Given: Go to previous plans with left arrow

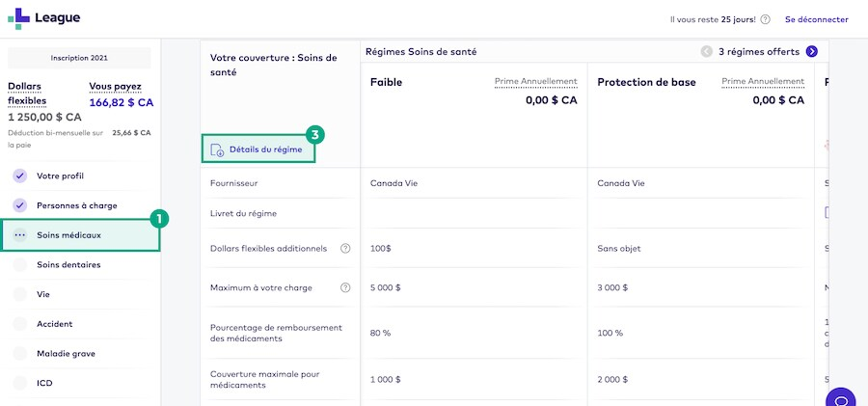Looking at the screenshot, I should point(707,51).
